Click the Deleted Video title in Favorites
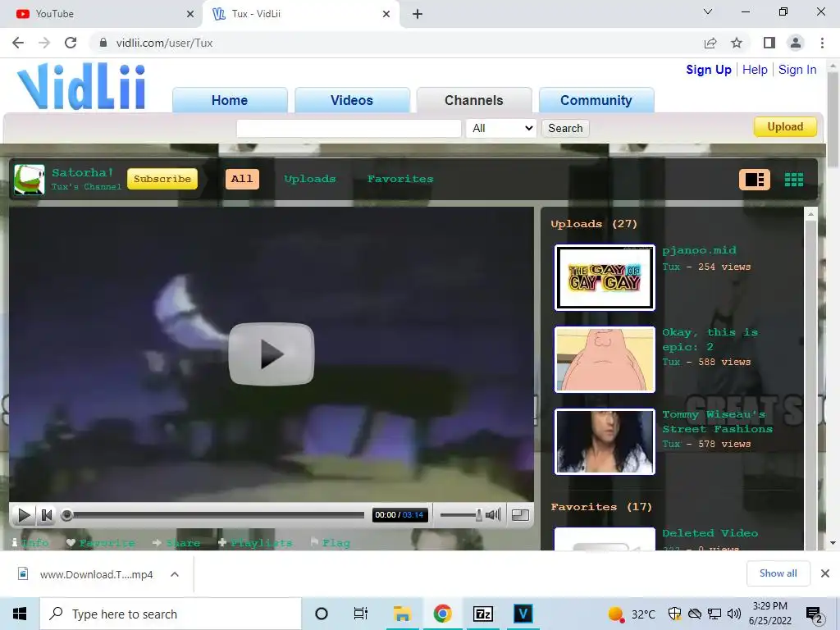The width and height of the screenshot is (840, 630). tap(710, 533)
